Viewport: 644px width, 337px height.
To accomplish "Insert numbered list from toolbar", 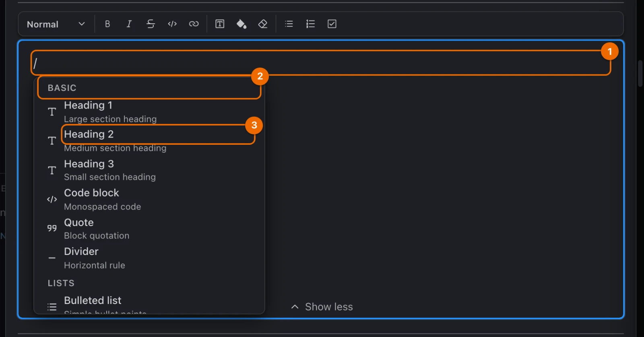I will click(x=310, y=24).
